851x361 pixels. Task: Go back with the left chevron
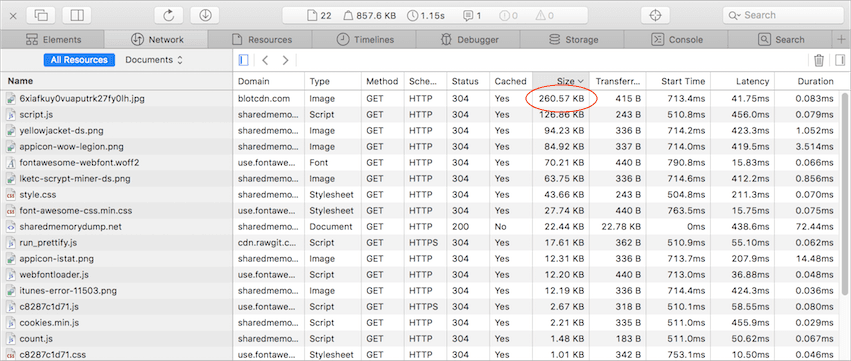(265, 60)
